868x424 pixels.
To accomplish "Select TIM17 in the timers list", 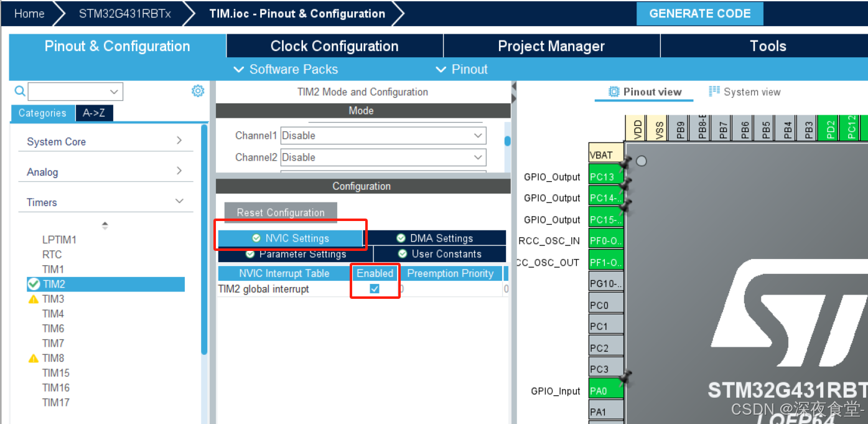I will coord(55,403).
